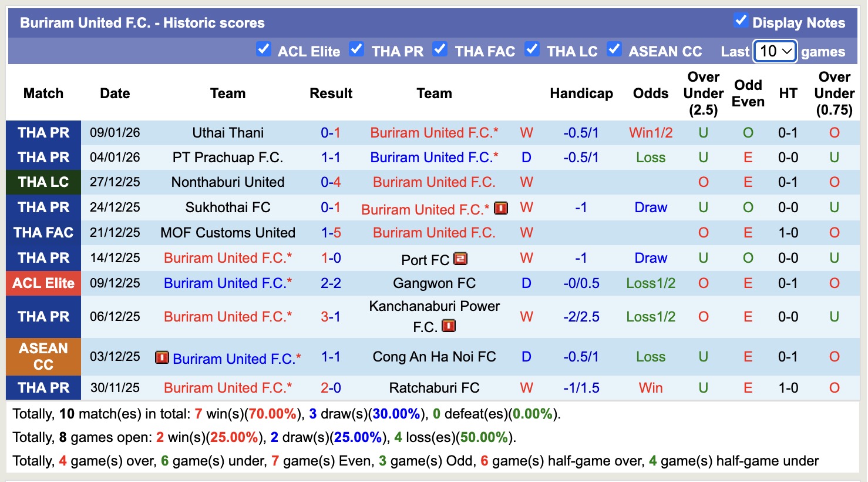Click the Win1/2 odds entry for Uthai Thani match
The height and width of the screenshot is (482, 868).
[x=650, y=132]
